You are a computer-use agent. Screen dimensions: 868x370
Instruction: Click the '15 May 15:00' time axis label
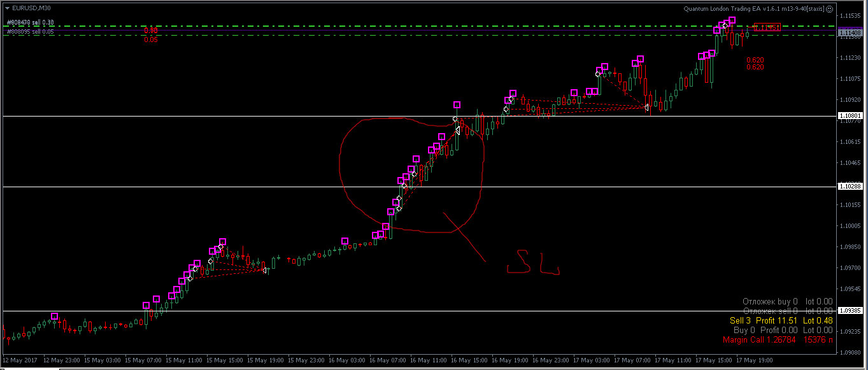click(x=224, y=360)
